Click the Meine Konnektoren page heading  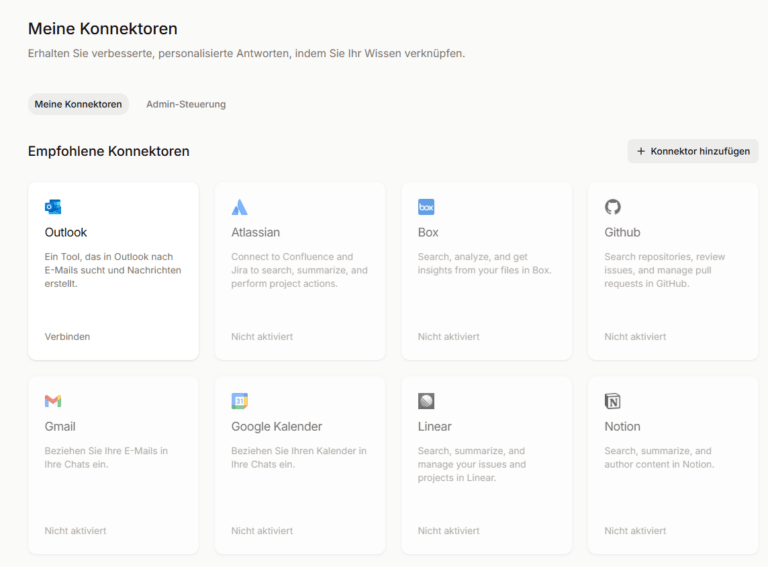[103, 29]
